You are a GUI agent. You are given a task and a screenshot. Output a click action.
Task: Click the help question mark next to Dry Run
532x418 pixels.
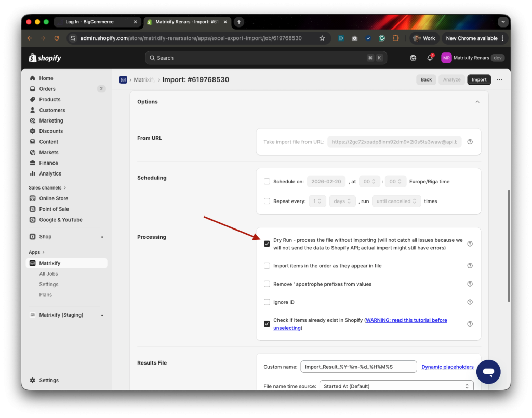[x=470, y=243]
